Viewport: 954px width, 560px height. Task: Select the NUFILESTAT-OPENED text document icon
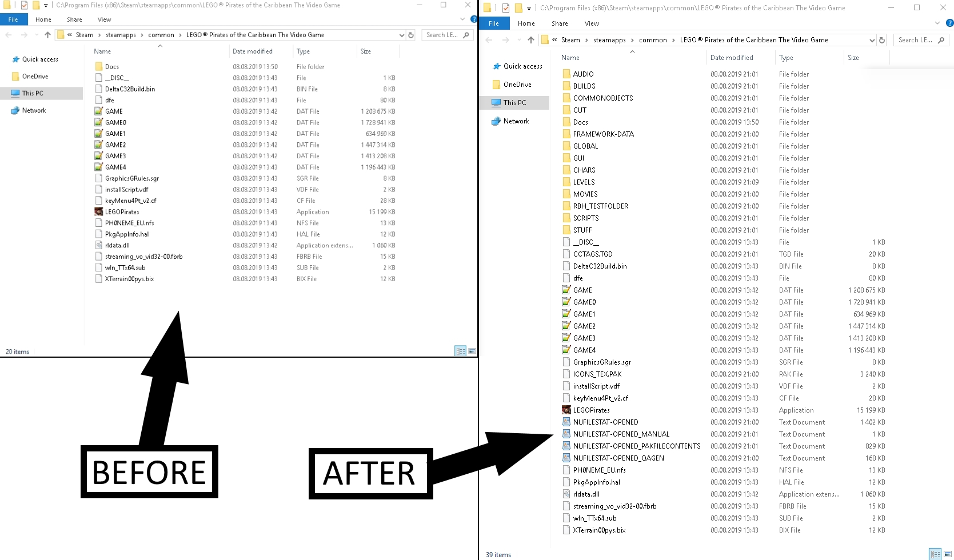coord(566,422)
